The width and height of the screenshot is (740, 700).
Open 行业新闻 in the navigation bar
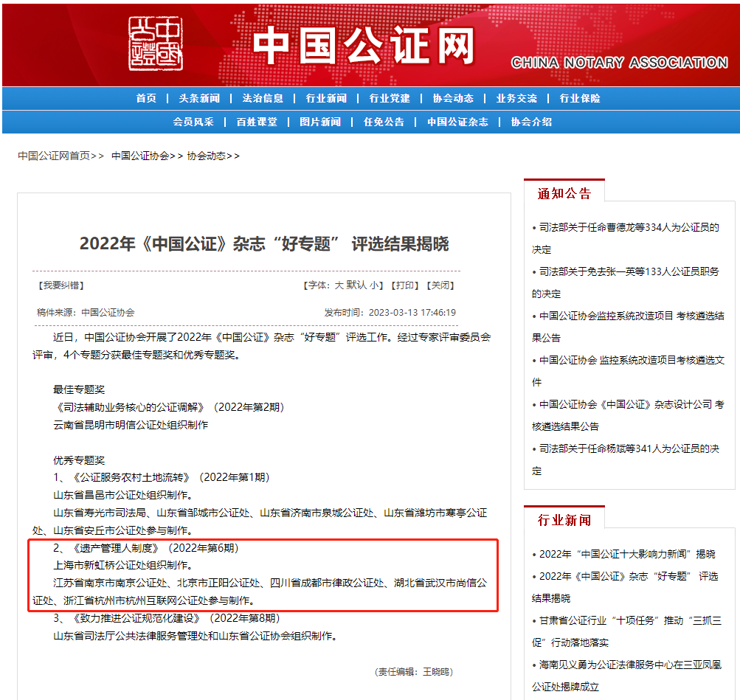tap(326, 98)
